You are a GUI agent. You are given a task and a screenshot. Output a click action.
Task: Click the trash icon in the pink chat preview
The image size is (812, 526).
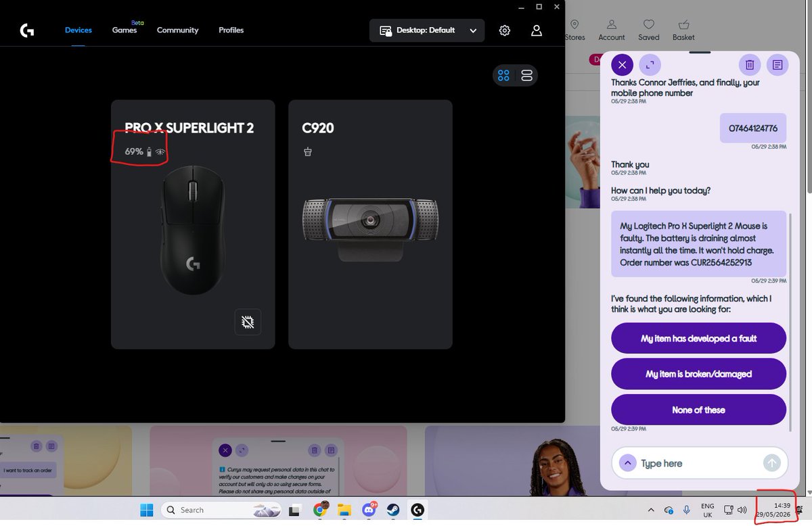pyautogui.click(x=314, y=450)
